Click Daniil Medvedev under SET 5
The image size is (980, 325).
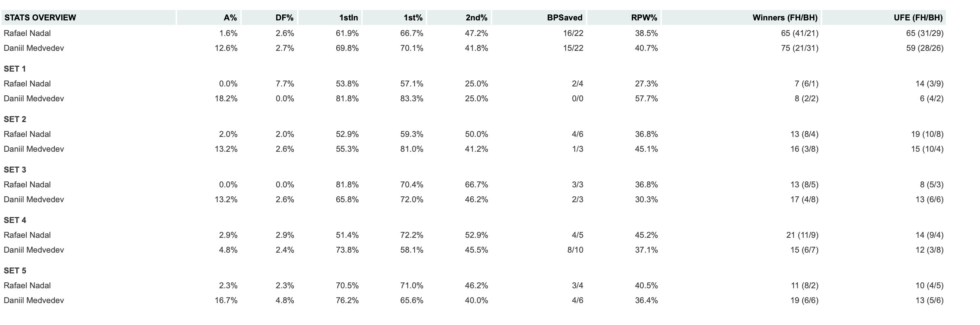[34, 301]
